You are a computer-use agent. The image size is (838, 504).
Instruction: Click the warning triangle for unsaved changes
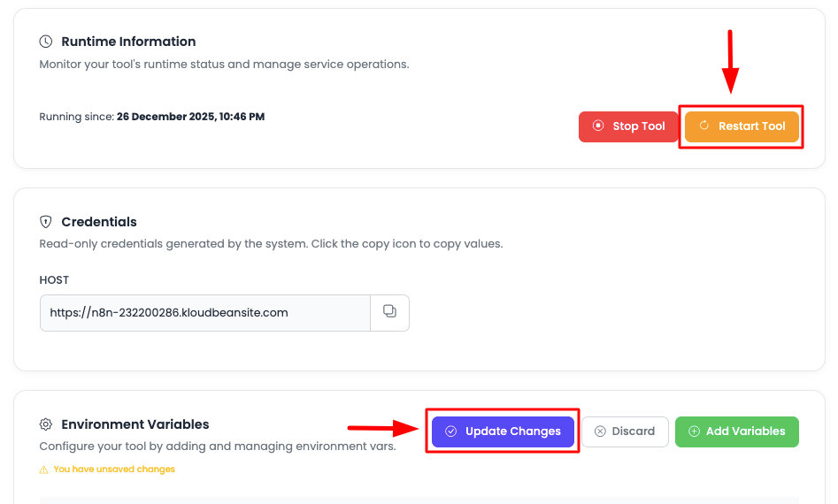[43, 470]
